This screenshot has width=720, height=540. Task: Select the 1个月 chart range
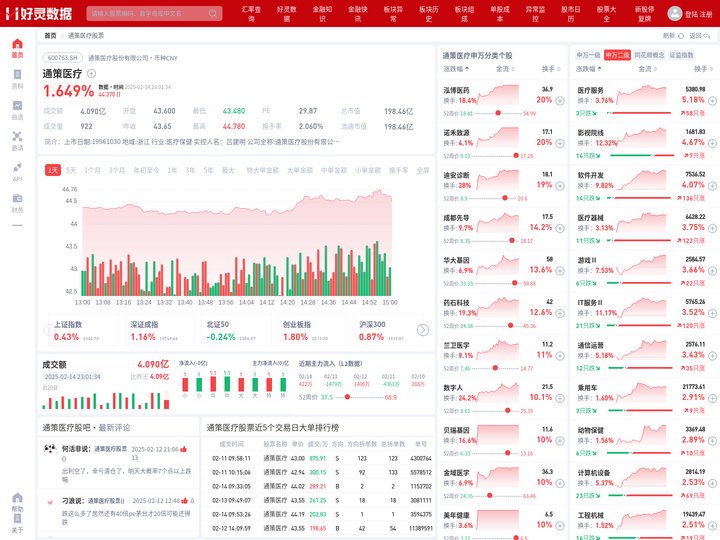coord(92,170)
